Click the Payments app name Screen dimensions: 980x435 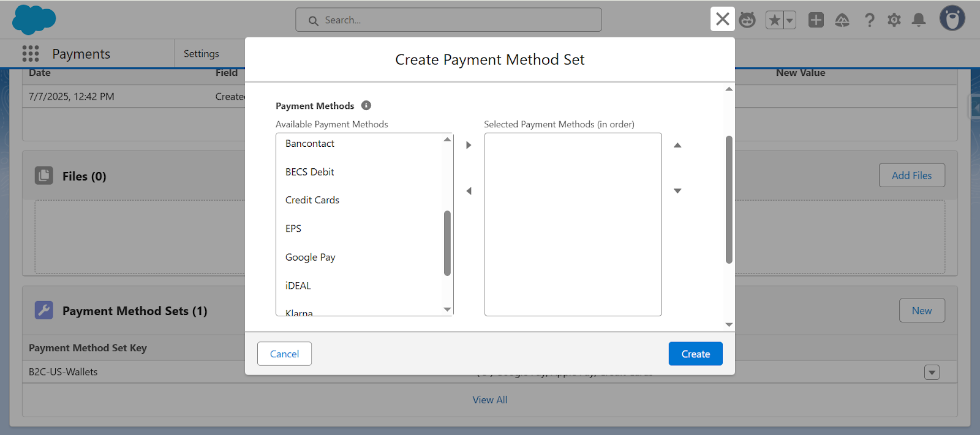pyautogui.click(x=81, y=54)
